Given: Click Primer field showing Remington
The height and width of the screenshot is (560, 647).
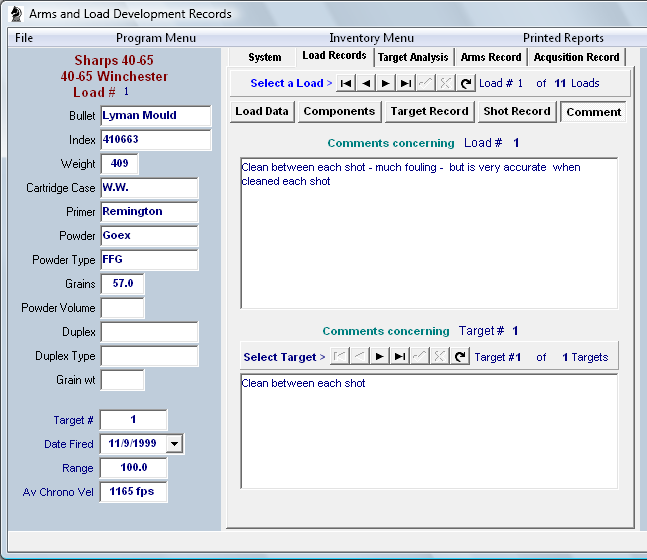Looking at the screenshot, I should tap(149, 212).
